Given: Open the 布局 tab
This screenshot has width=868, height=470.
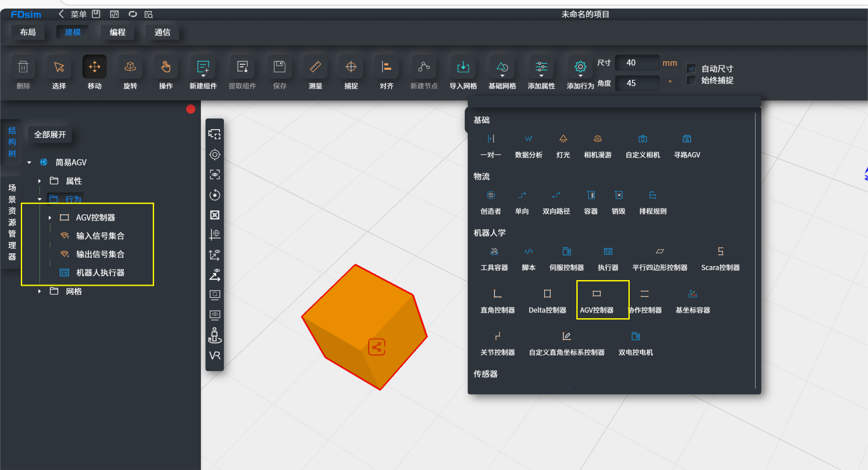Looking at the screenshot, I should [28, 33].
